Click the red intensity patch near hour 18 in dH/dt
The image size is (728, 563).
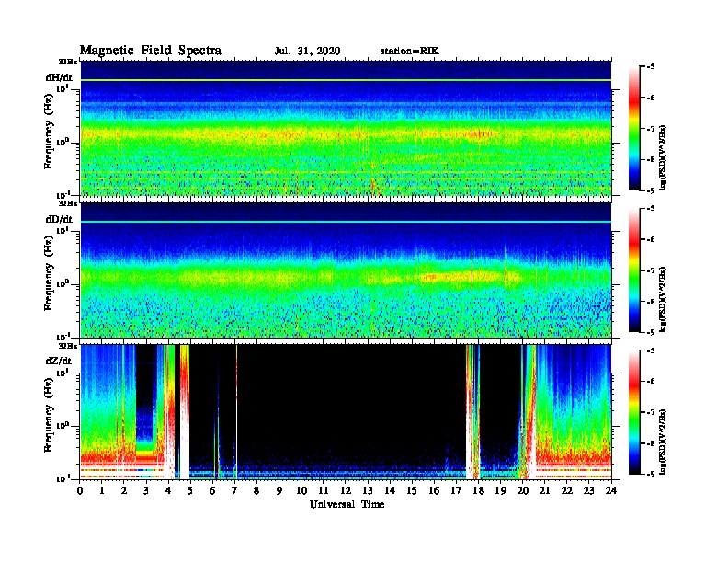tap(478, 133)
